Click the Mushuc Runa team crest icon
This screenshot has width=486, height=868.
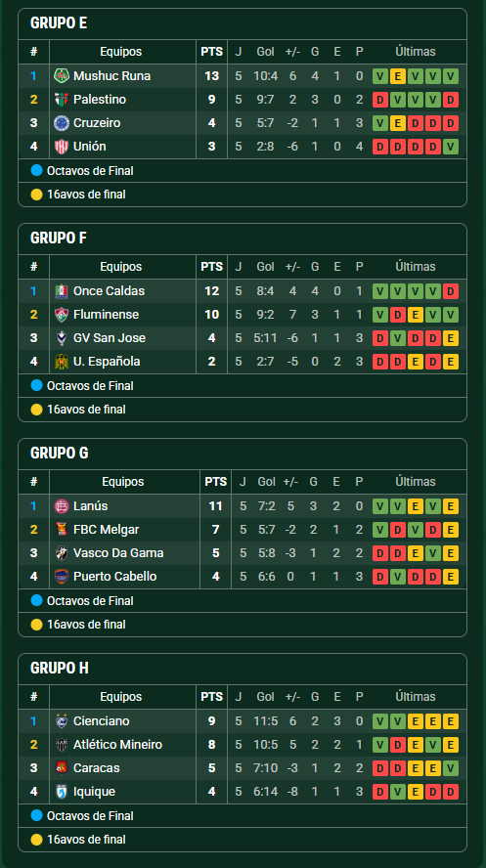point(61,76)
